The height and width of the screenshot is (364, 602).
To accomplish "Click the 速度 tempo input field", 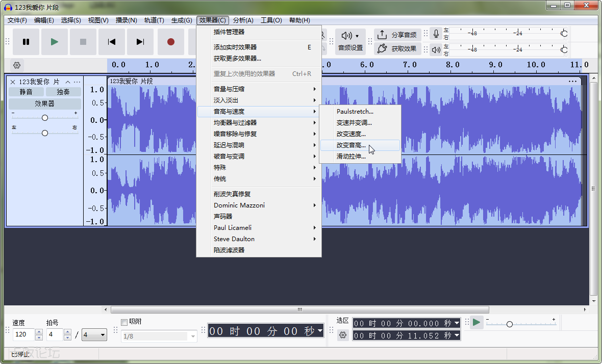I will click(x=24, y=335).
